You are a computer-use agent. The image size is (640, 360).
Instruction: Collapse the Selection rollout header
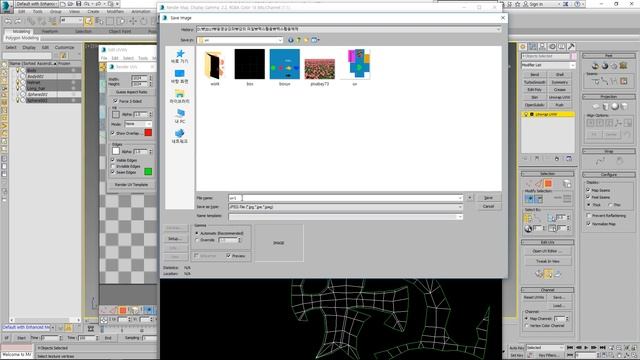[547, 174]
